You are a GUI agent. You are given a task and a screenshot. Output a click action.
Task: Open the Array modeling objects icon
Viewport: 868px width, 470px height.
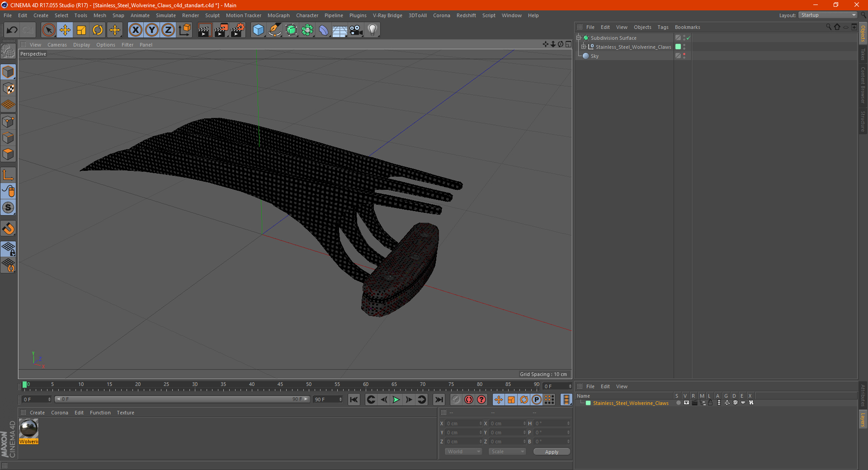pyautogui.click(x=307, y=30)
